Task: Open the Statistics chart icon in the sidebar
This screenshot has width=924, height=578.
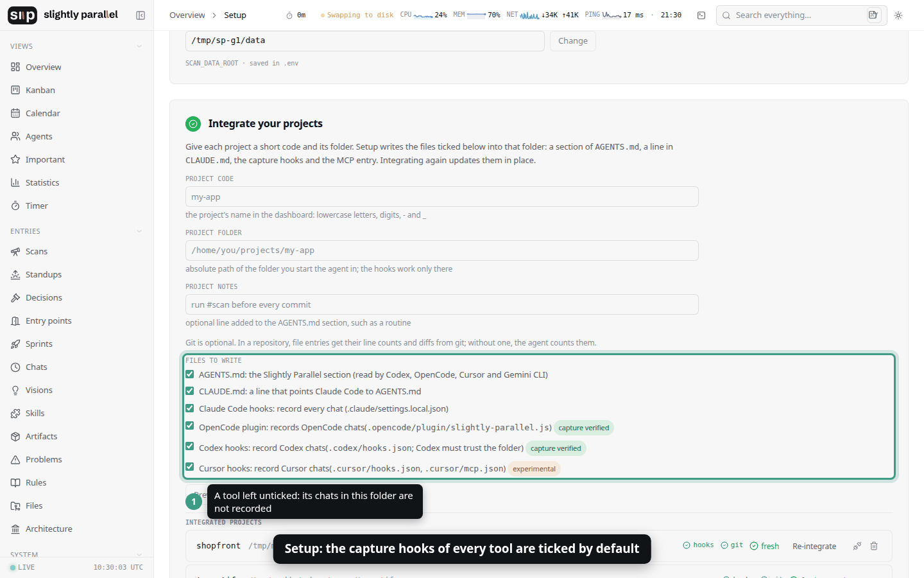Action: click(15, 182)
